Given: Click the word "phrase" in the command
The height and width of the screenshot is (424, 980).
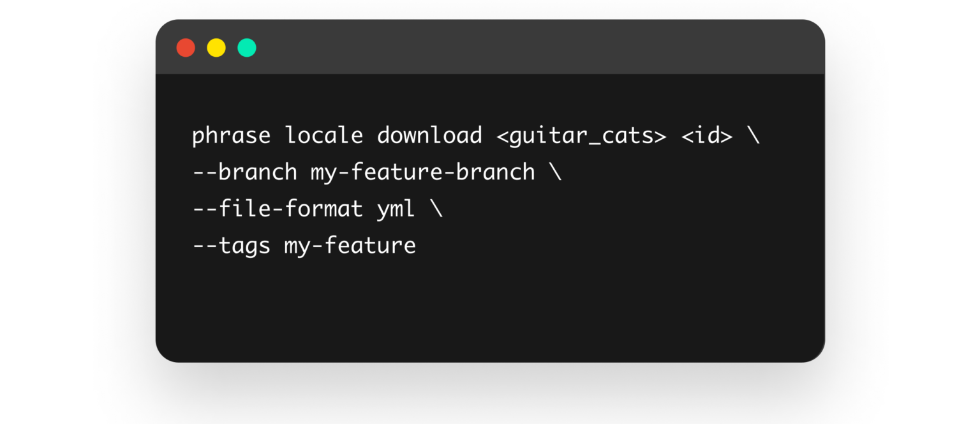Looking at the screenshot, I should click(x=231, y=136).
